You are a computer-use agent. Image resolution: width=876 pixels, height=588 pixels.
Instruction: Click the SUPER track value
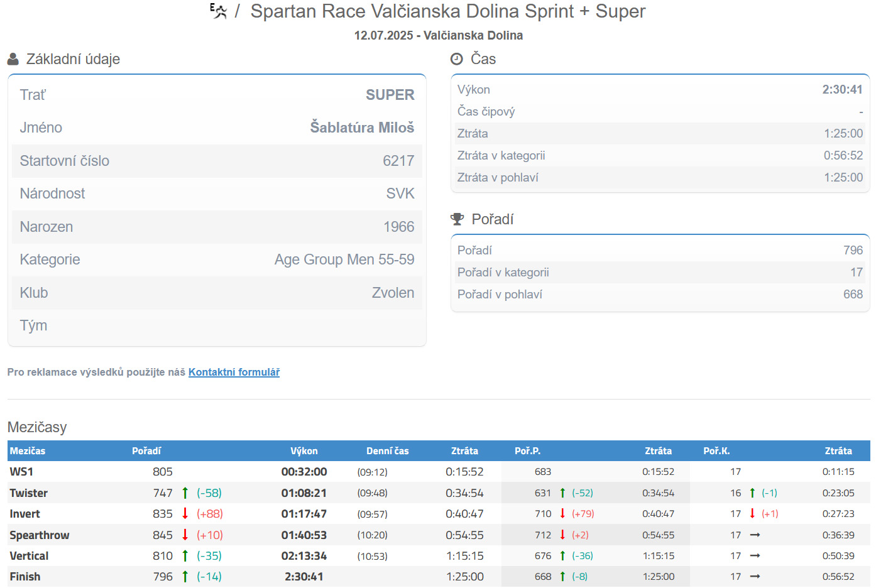390,95
